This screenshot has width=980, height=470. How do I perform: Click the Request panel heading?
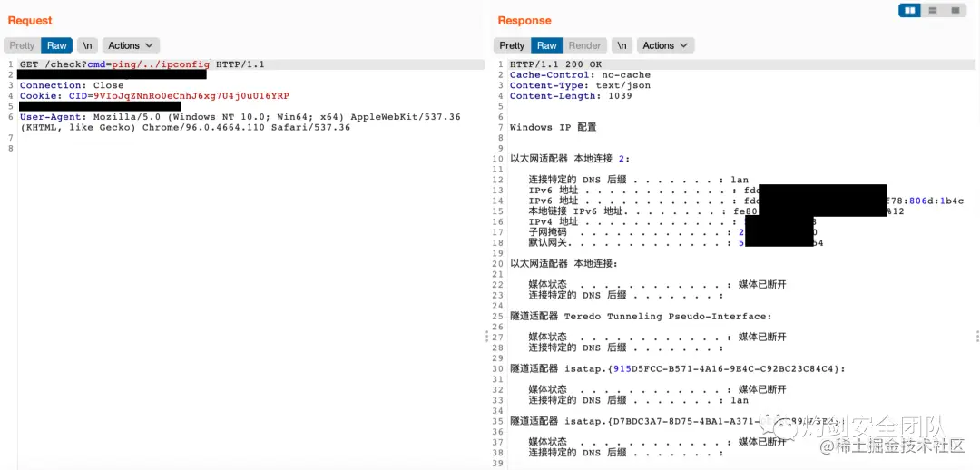[30, 21]
